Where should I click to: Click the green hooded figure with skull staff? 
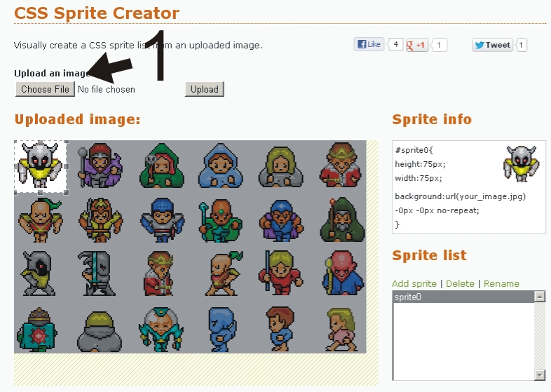[x=161, y=165]
